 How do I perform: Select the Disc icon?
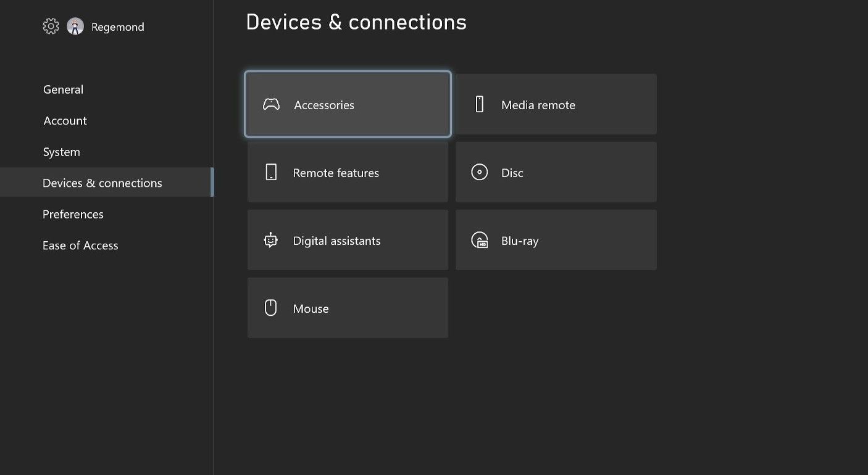[x=480, y=172]
